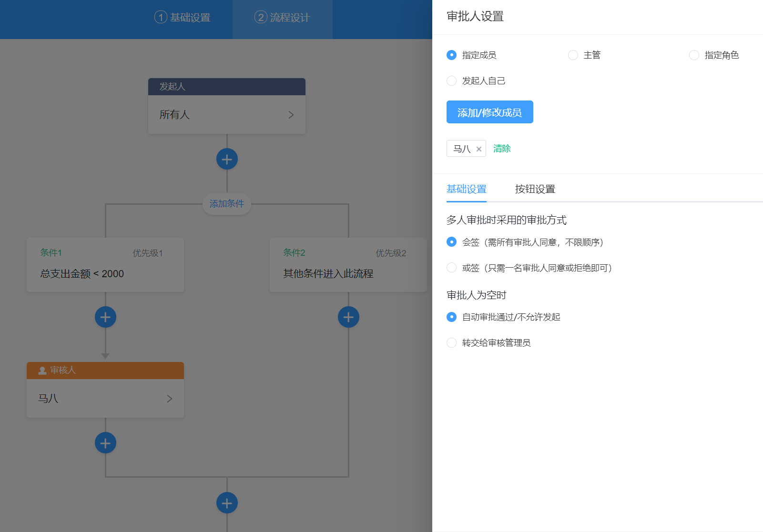Remove 马八 by clicking the x icon
Screen dimensions: 763x532
click(479, 149)
